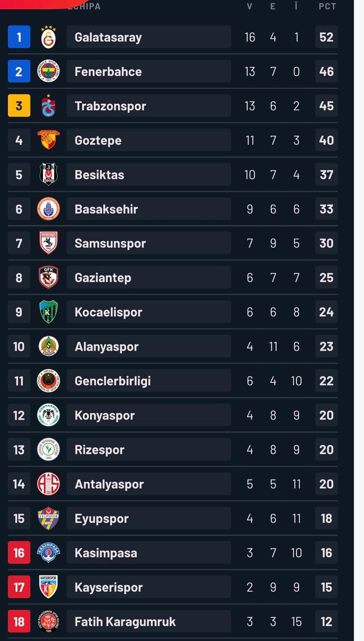Screen dimensions: 364x641
Task: Click the E column header
Action: (273, 6)
